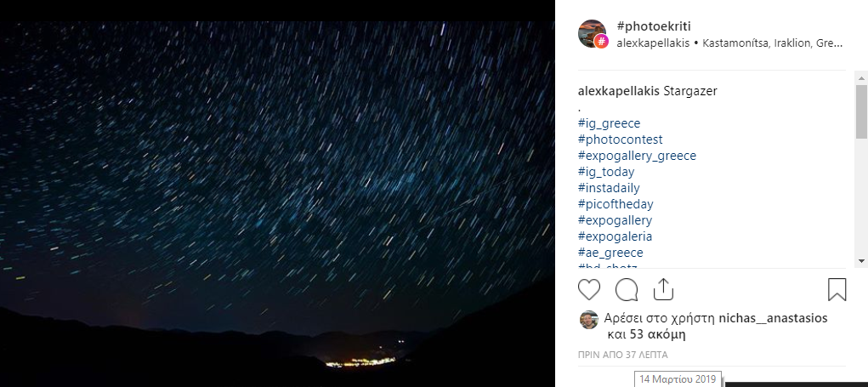Share the post via share icon
Screen dimensions: 868x387
pos(663,289)
